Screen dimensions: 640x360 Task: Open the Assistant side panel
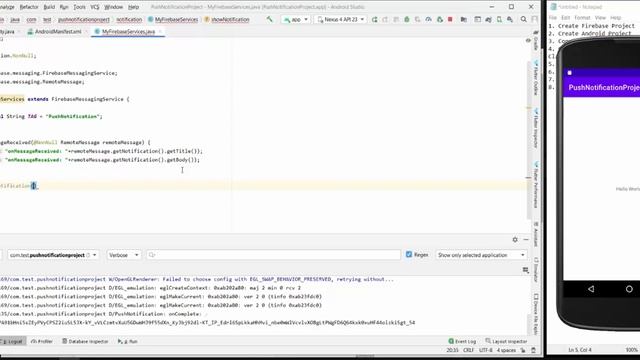(536, 234)
